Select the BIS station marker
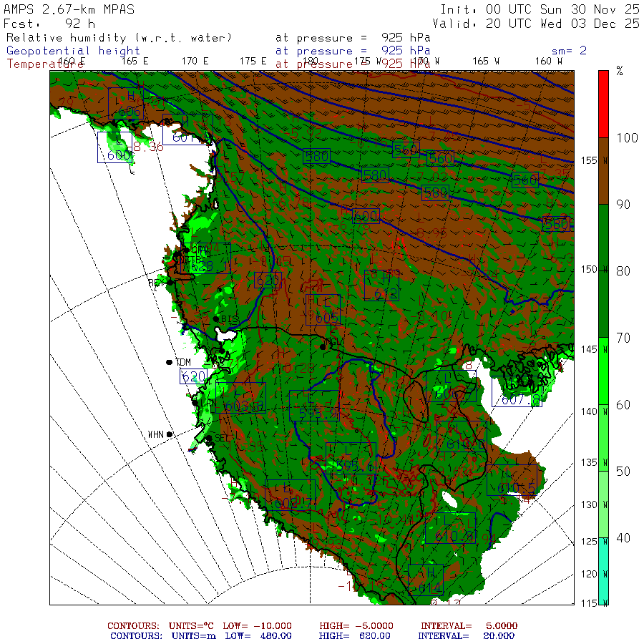Screen dimensions: 644x644 (x=215, y=318)
